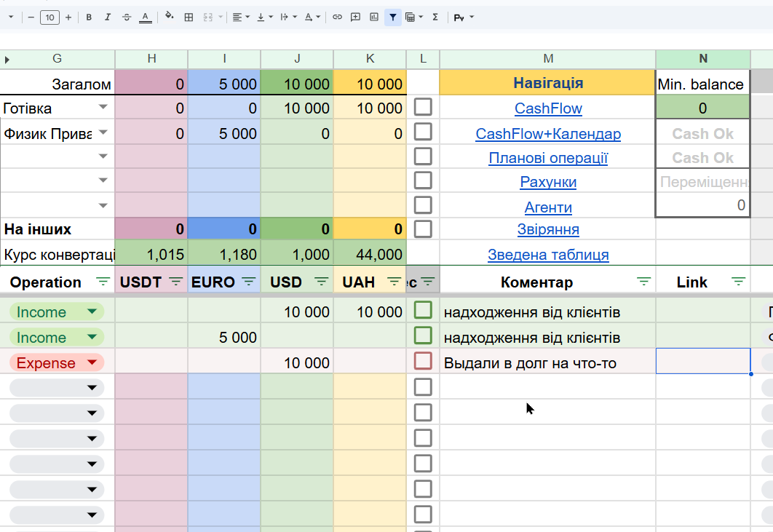The height and width of the screenshot is (532, 773).
Task: Click merge cells icon
Action: click(x=208, y=17)
